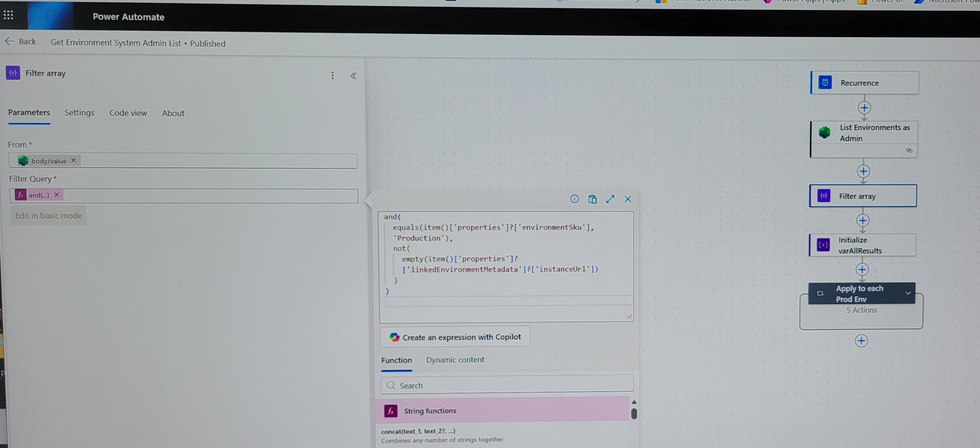The width and height of the screenshot is (980, 448).
Task: Remove the and(...) expression token
Action: (57, 195)
